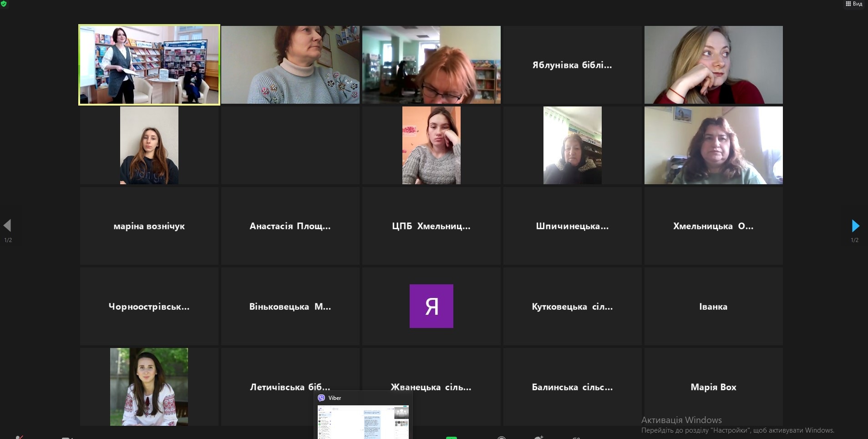Click the Шпичинецька... participant tile

point(572,226)
